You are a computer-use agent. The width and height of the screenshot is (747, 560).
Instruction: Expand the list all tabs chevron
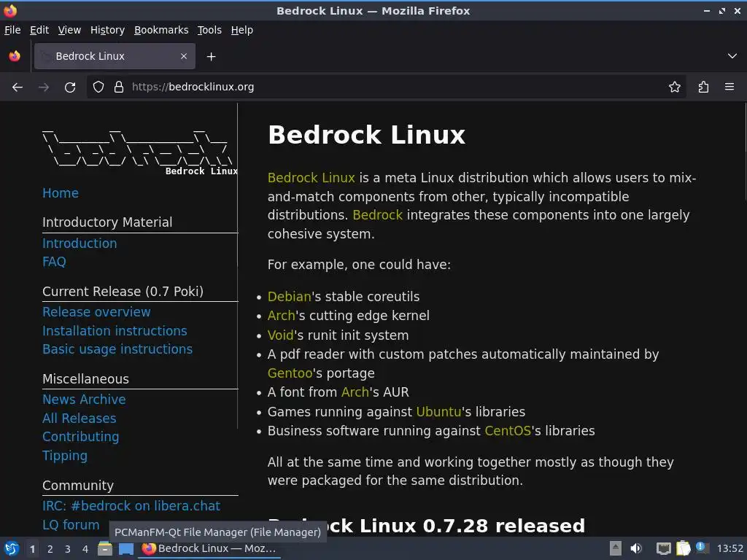point(732,56)
